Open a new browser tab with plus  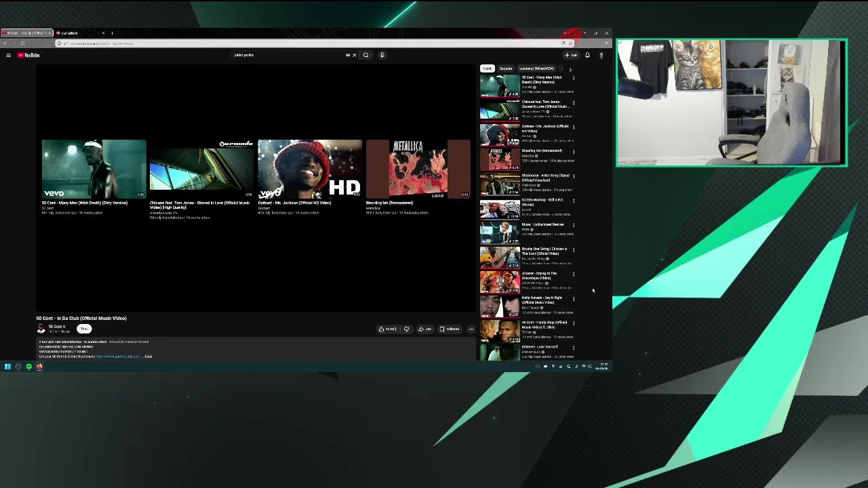click(113, 33)
